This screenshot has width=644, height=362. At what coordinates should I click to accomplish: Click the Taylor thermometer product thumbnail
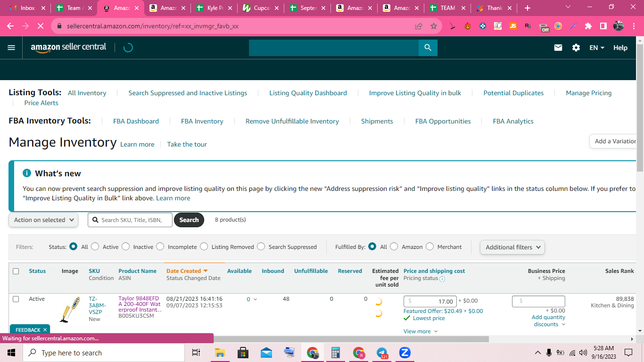point(70,309)
